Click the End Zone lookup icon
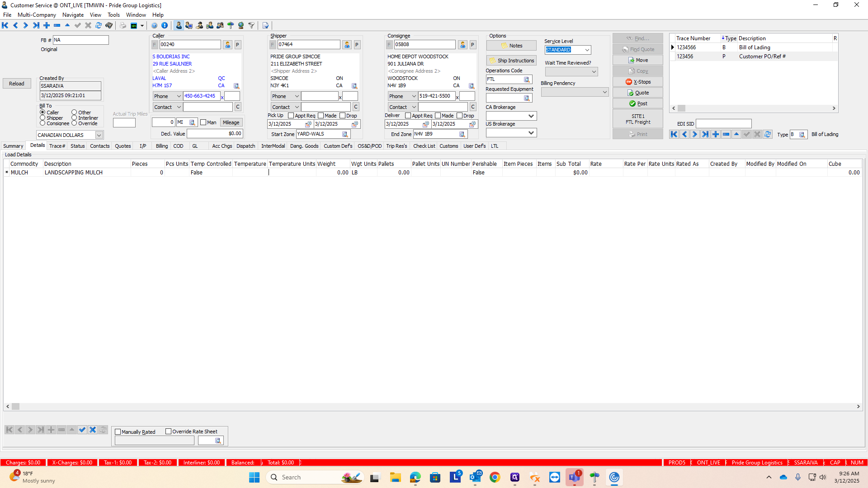The width and height of the screenshot is (868, 488). click(x=462, y=134)
